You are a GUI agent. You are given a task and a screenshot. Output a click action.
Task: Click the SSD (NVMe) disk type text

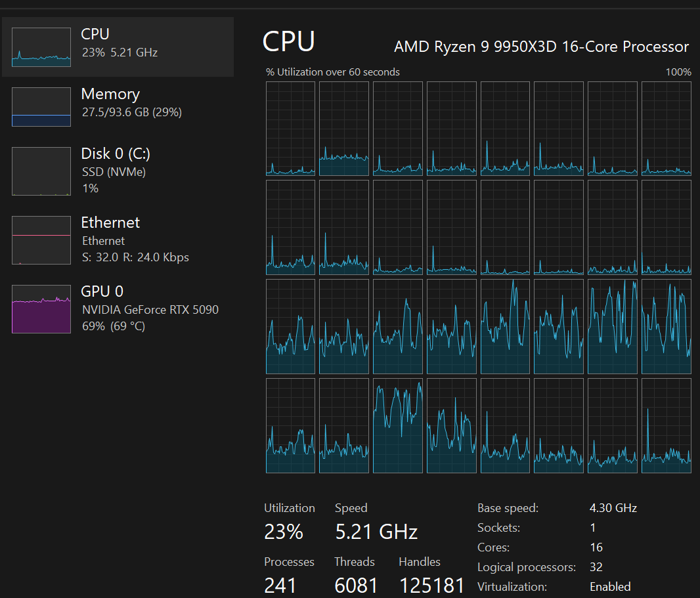tap(114, 172)
